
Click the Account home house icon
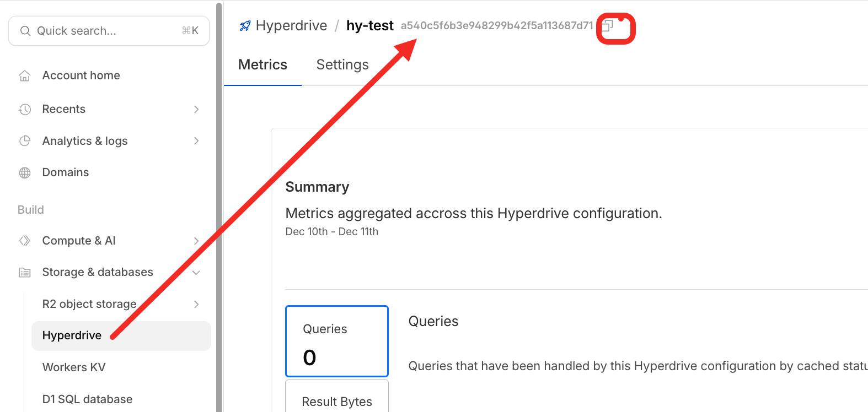point(25,75)
